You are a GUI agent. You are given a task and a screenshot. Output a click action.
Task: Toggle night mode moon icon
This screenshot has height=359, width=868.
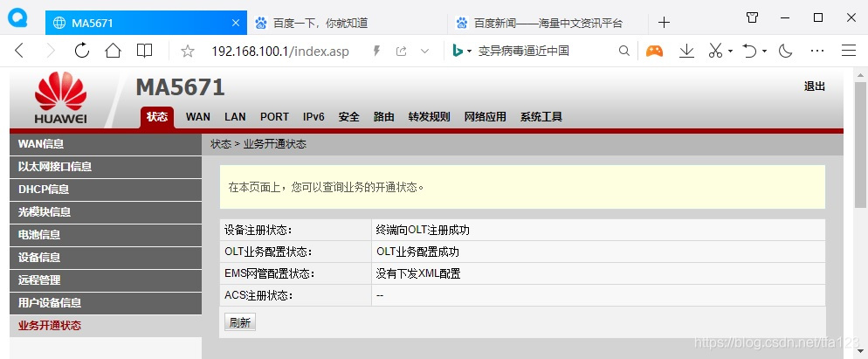786,51
